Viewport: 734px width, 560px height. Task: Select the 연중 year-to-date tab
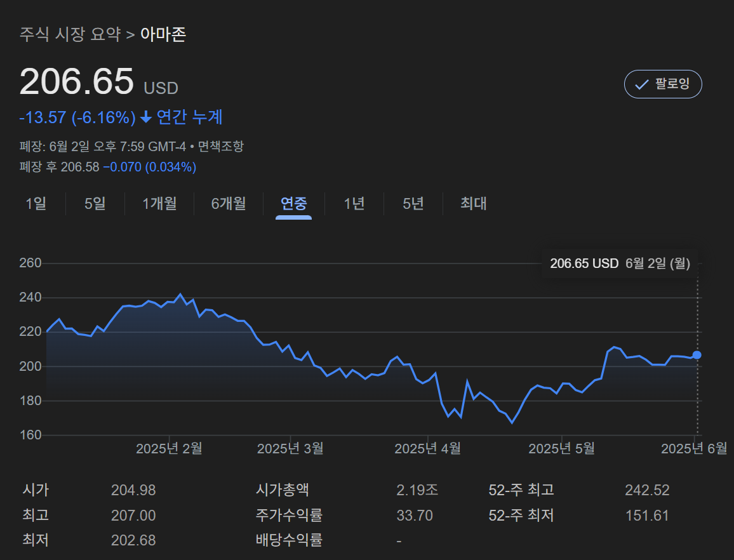(x=293, y=204)
